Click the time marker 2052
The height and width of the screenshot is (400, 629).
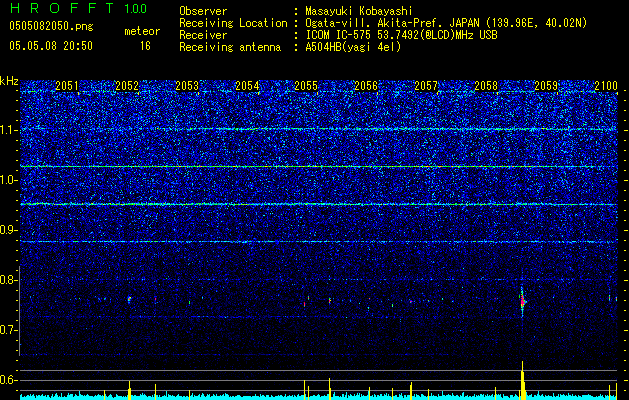[127, 86]
